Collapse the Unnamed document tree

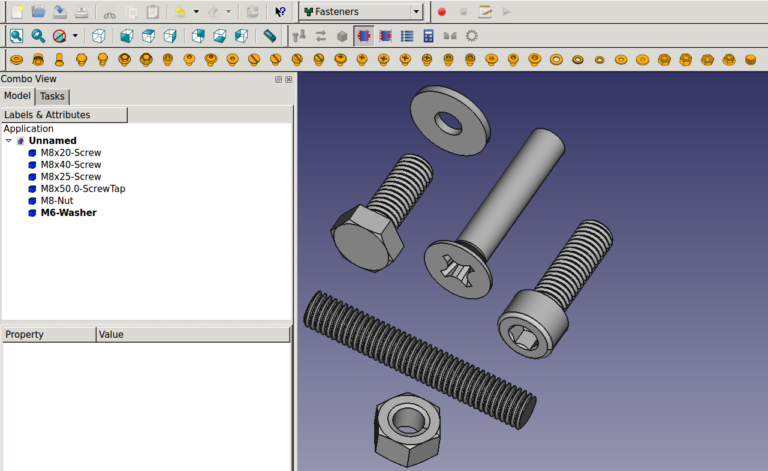coord(9,141)
